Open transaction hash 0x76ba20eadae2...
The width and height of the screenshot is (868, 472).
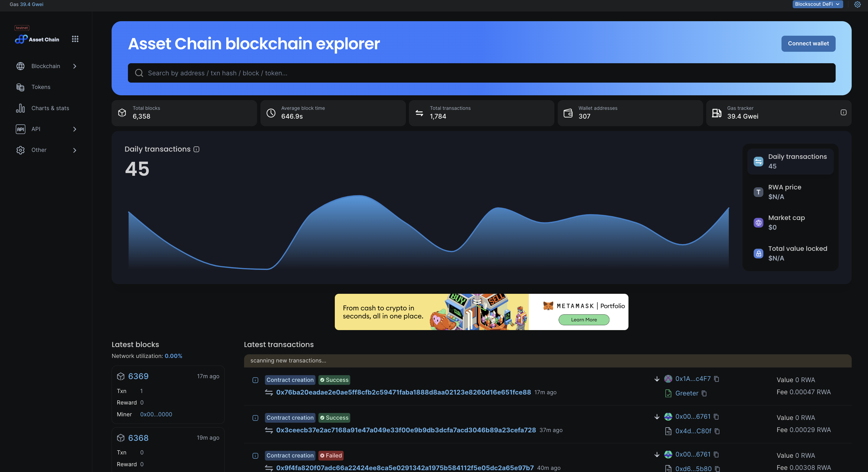(x=403, y=392)
